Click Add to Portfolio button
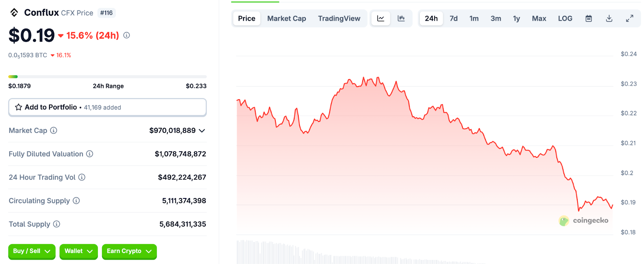Image resolution: width=644 pixels, height=264 pixels. click(x=107, y=107)
